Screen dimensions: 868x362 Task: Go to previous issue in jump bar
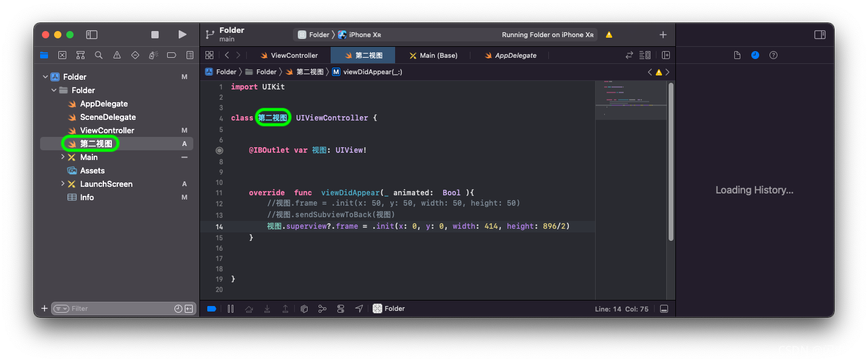pyautogui.click(x=650, y=72)
